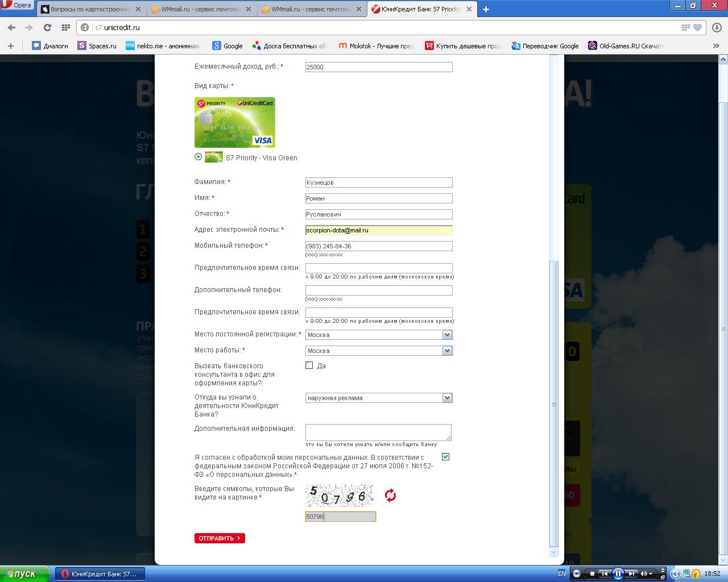Open the Диалоги bookmark
Screen dimensions: 728x582
point(50,46)
